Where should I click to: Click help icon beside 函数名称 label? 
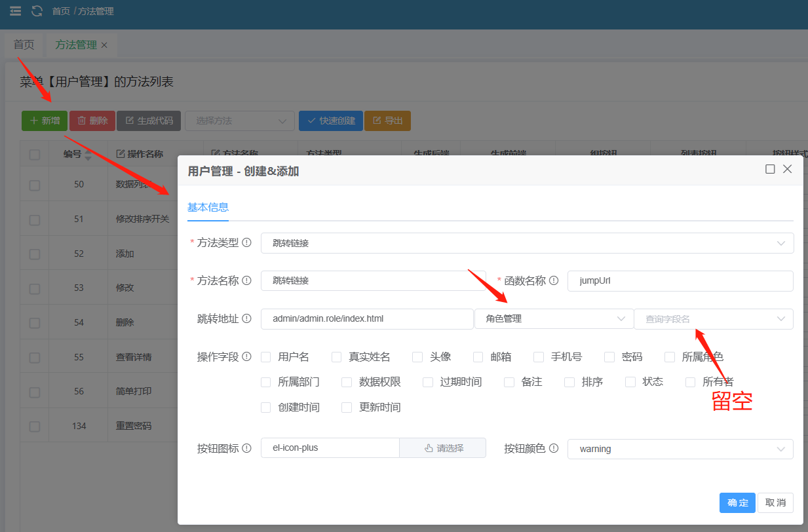(x=554, y=280)
